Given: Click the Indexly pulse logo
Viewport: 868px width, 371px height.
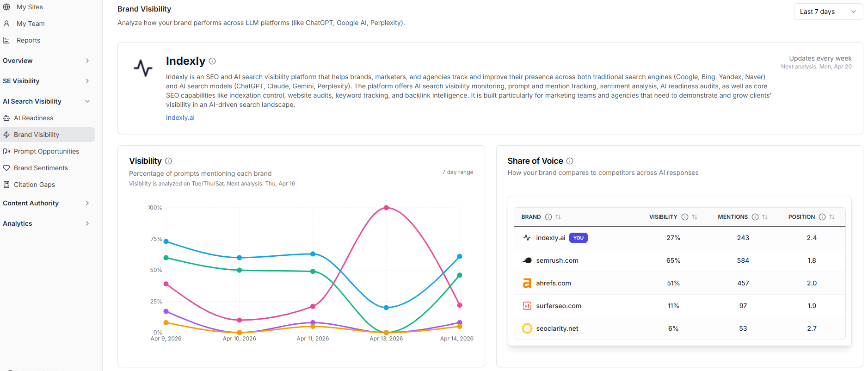Looking at the screenshot, I should [x=143, y=68].
